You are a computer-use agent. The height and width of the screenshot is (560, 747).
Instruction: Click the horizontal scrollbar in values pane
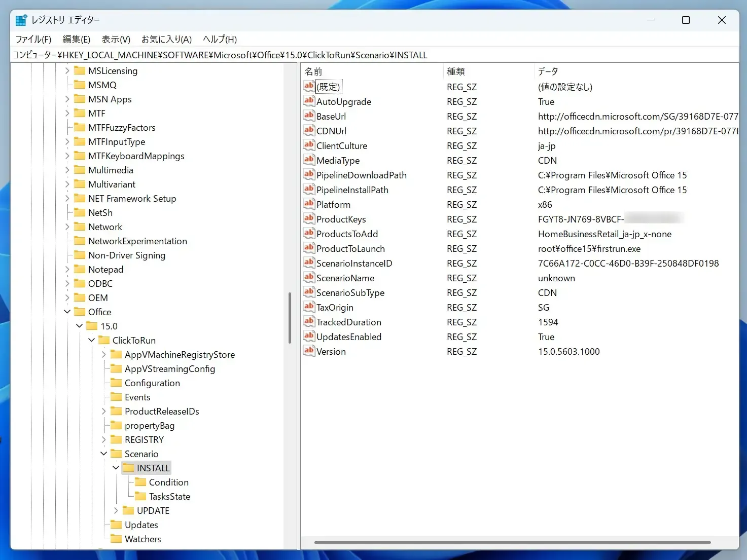[512, 542]
